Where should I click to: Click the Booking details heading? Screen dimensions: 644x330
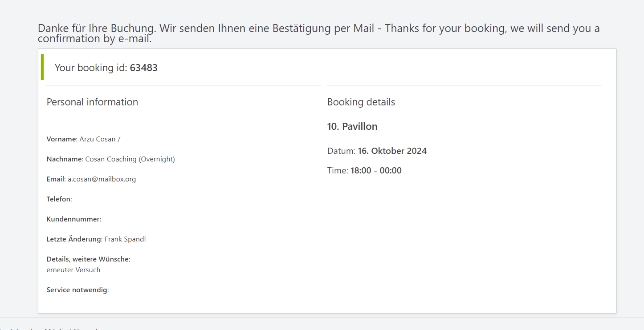click(x=361, y=102)
